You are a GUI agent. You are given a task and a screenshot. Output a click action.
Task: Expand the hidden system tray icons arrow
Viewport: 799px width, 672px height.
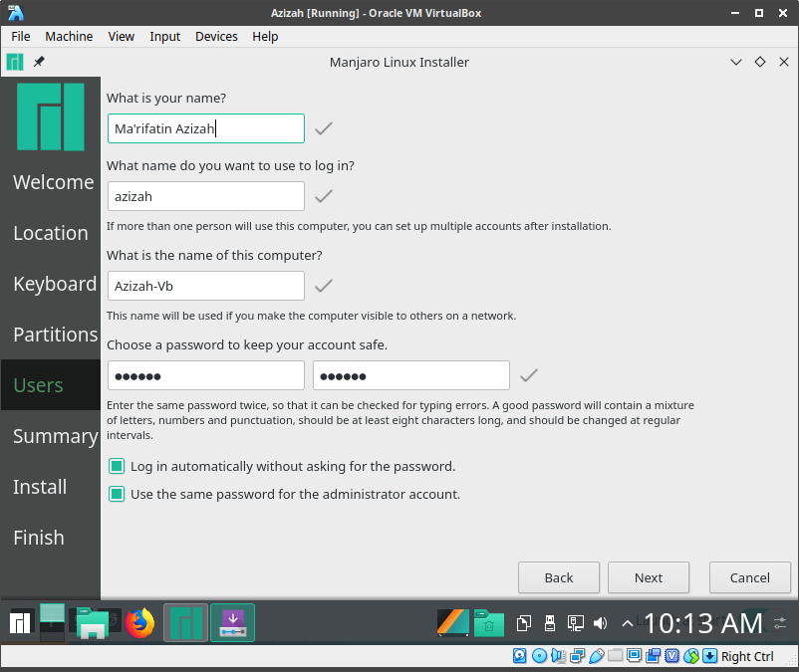click(628, 623)
